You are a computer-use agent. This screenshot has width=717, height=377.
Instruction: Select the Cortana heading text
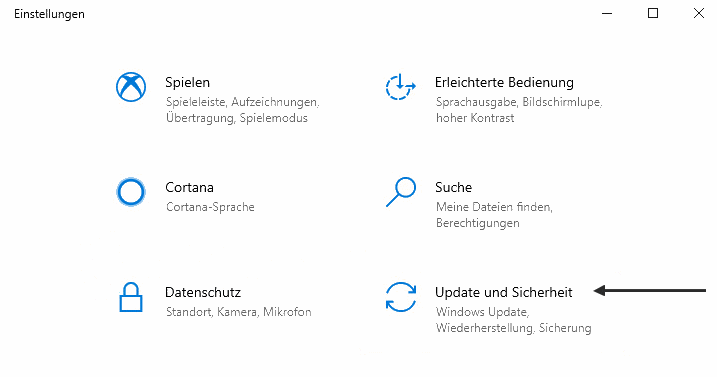[189, 188]
